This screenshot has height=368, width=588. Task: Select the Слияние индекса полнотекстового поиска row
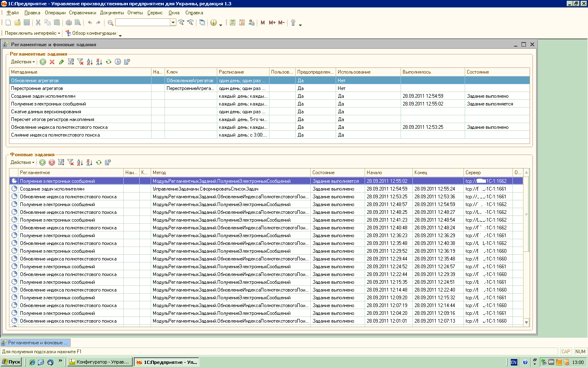point(269,135)
